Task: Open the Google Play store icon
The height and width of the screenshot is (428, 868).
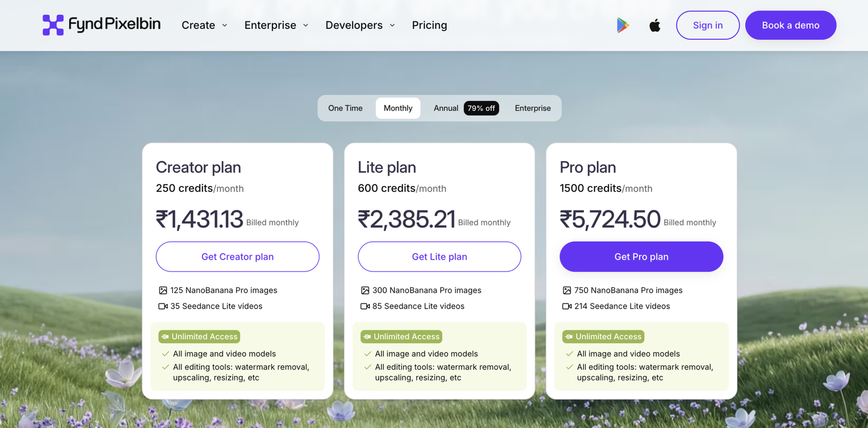Action: [623, 25]
